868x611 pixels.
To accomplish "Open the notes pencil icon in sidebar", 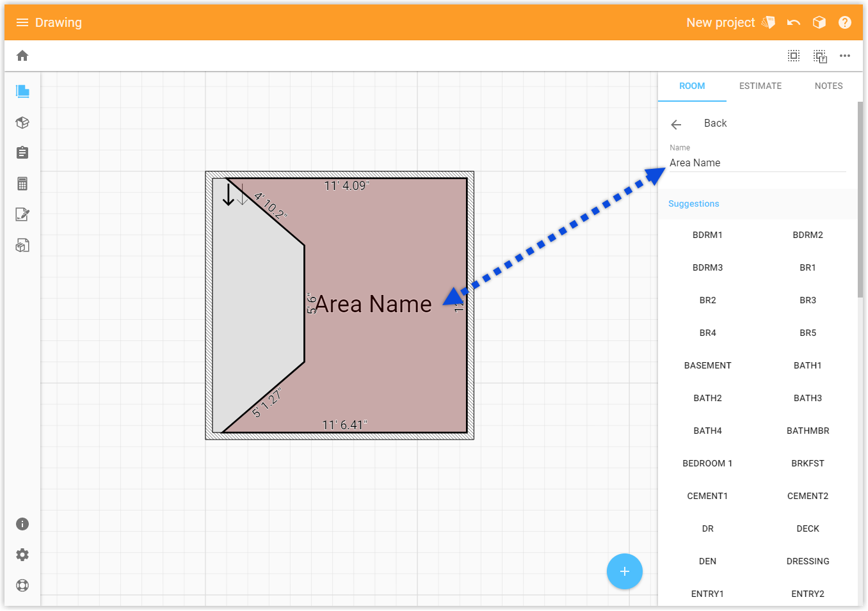I will click(22, 214).
